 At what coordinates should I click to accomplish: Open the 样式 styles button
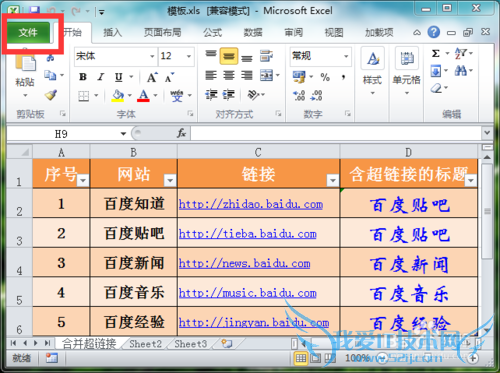[x=373, y=71]
